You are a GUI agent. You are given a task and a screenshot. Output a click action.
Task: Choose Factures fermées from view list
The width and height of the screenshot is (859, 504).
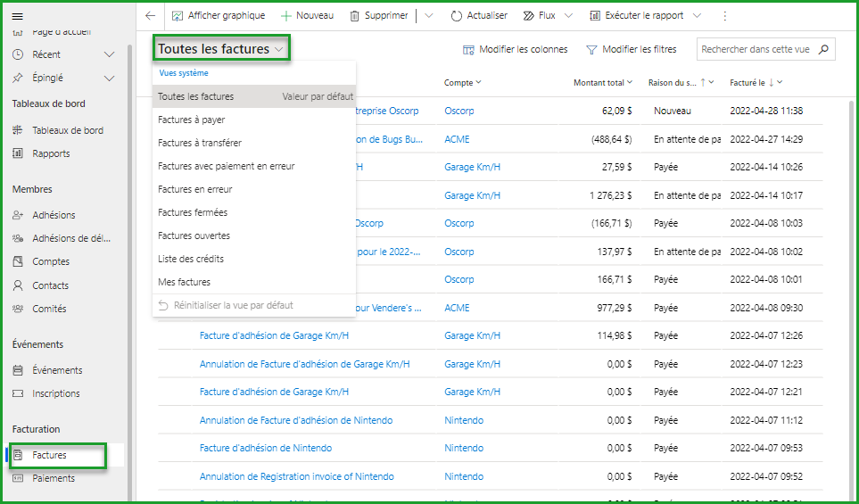(x=193, y=212)
